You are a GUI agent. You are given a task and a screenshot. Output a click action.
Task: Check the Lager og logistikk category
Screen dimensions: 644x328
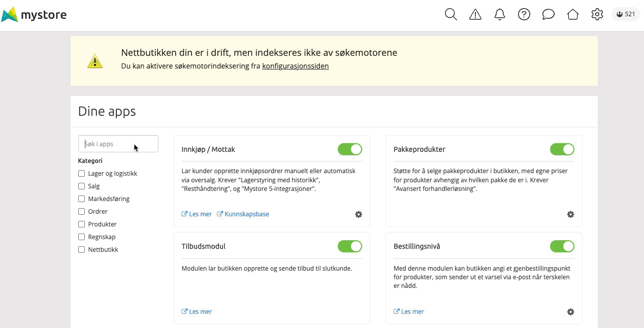81,174
